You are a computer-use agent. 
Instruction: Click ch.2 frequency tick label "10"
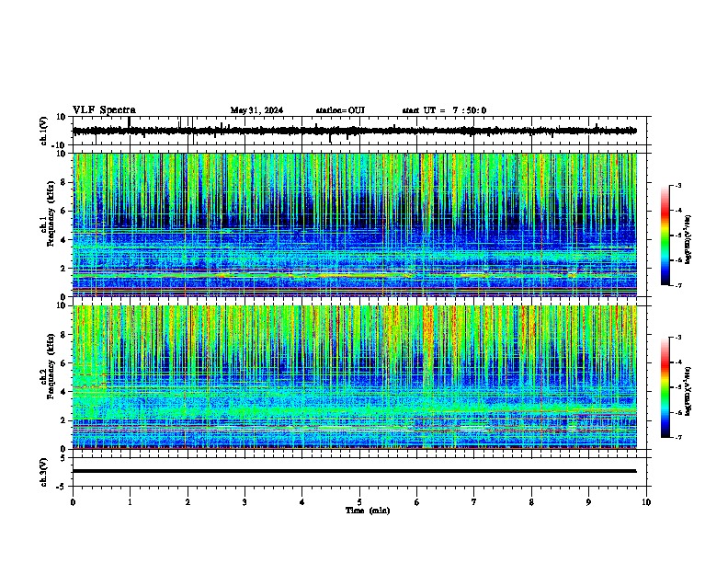click(x=62, y=305)
